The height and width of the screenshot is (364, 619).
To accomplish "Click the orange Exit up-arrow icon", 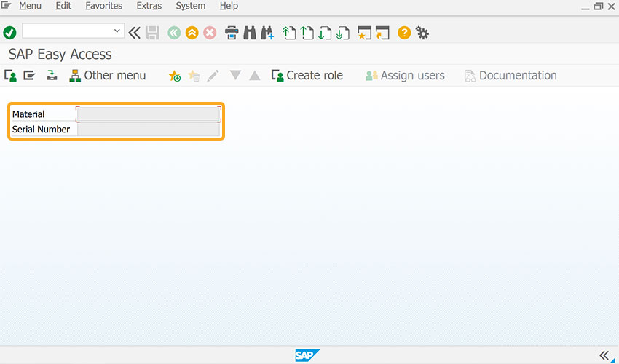I will pos(192,33).
